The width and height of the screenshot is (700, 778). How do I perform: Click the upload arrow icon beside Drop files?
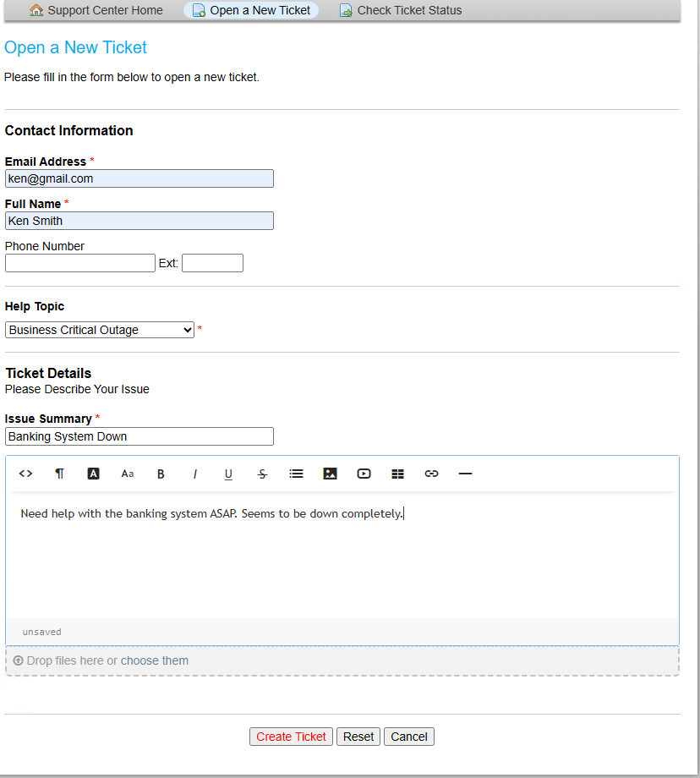(x=18, y=660)
